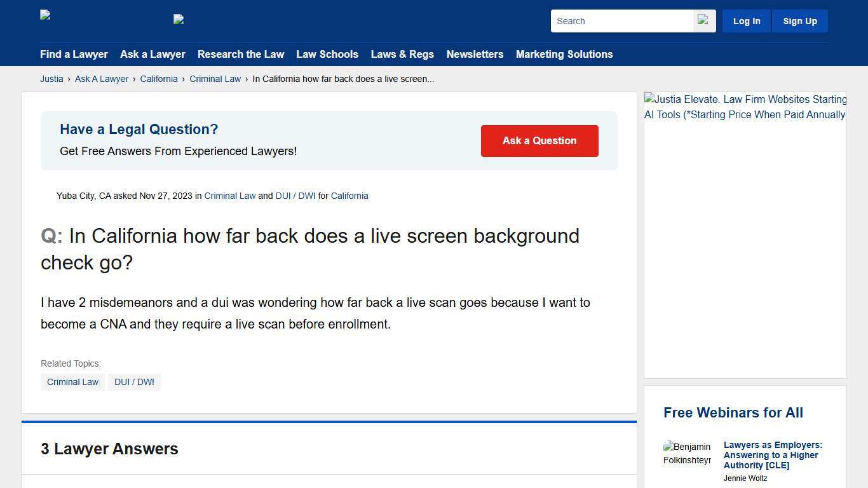Click the search magnifier icon
Screen dimensions: 868x488
tap(703, 20)
